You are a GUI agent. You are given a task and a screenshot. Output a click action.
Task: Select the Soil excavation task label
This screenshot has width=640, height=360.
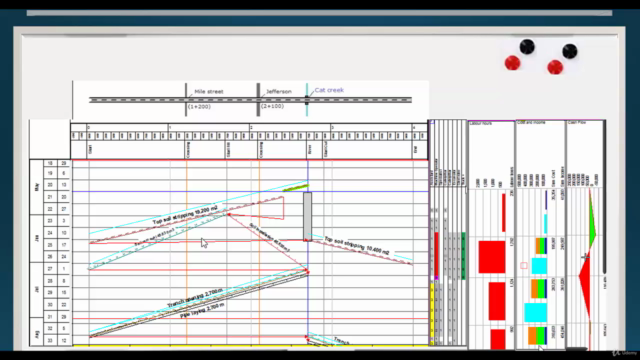[x=269, y=237]
